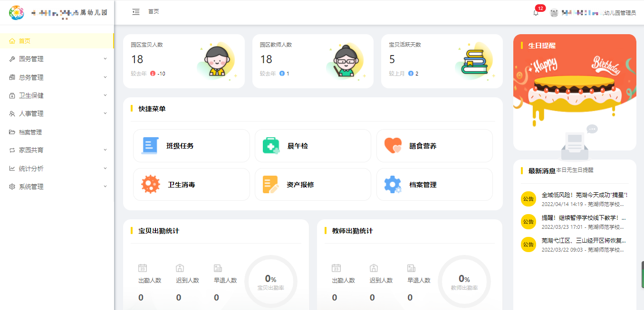Open 档案管理 blue gear icon
The image size is (644, 310).
pyautogui.click(x=393, y=184)
